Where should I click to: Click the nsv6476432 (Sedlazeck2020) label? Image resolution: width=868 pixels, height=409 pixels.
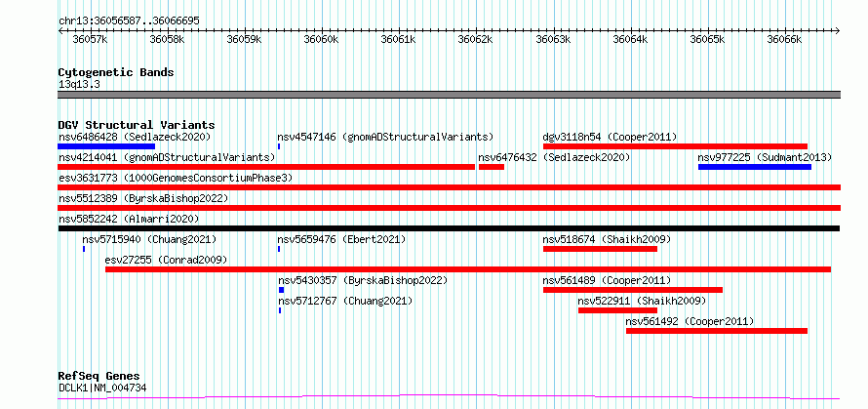pos(555,157)
